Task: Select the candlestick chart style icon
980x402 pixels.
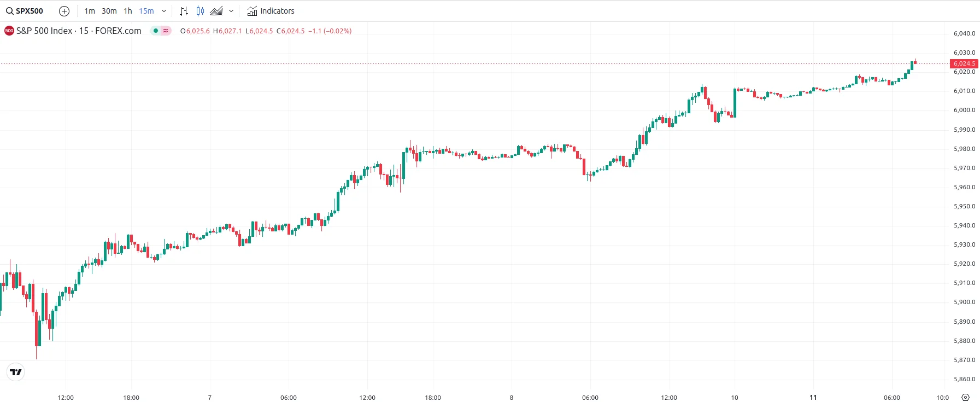Action: (x=199, y=10)
